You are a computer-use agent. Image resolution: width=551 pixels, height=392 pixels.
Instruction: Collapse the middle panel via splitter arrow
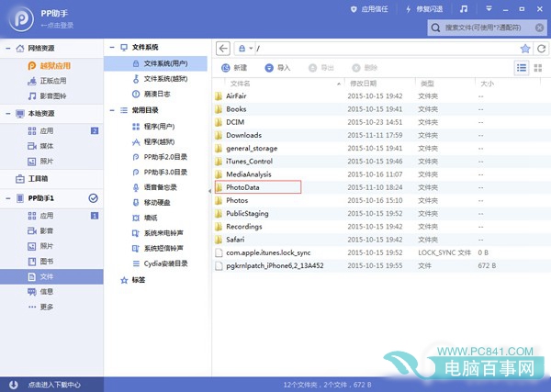pos(209,191)
